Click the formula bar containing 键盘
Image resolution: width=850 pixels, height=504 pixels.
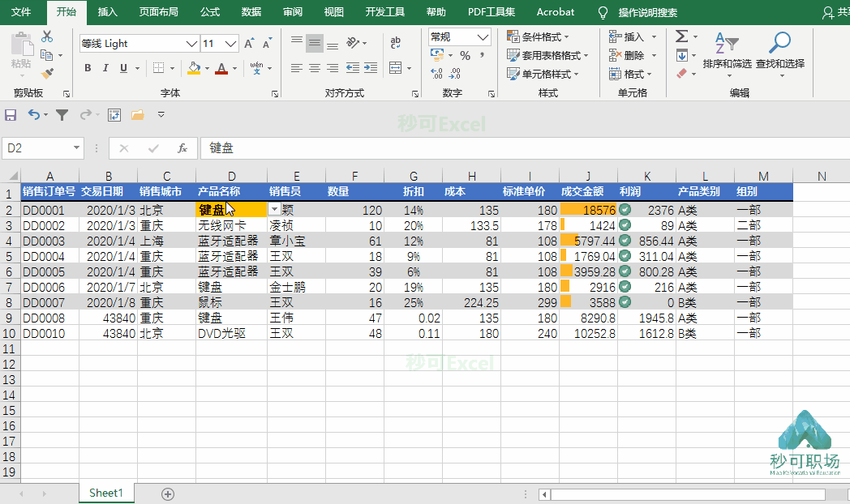[x=525, y=148]
